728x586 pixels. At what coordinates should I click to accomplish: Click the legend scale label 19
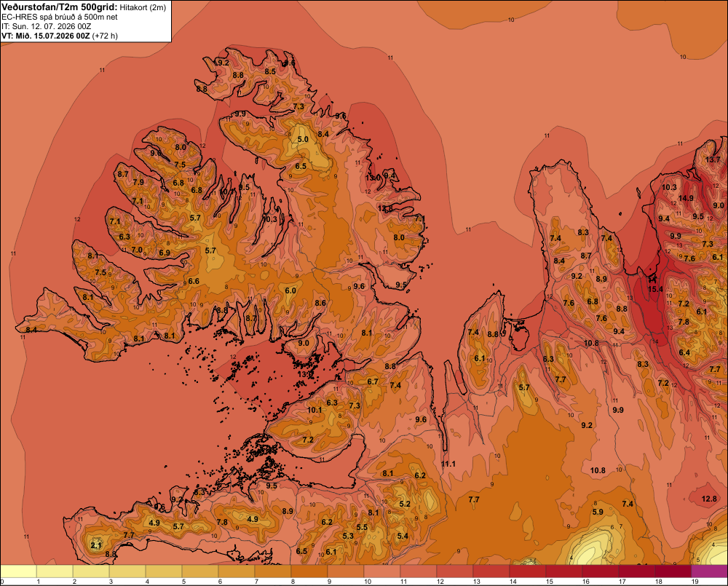(x=695, y=582)
